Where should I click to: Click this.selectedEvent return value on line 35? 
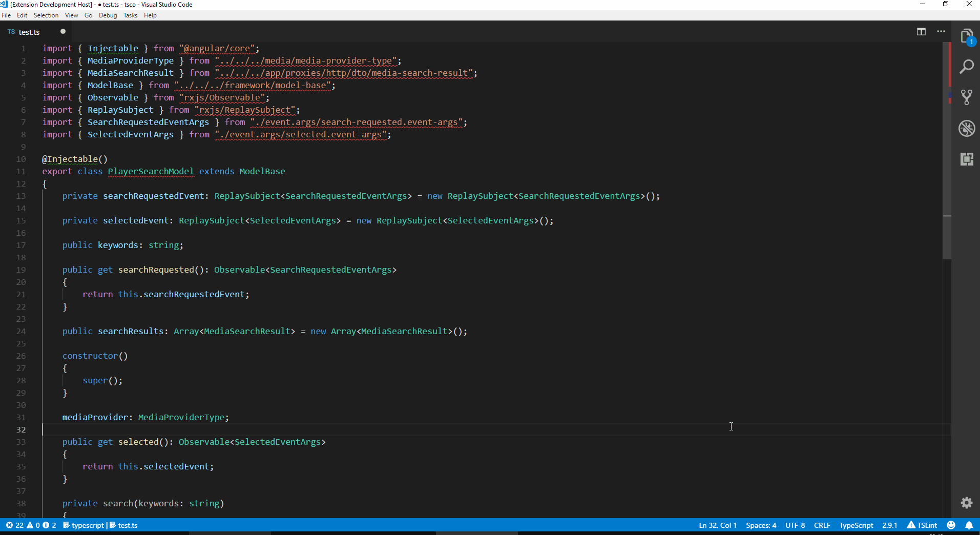tap(164, 466)
